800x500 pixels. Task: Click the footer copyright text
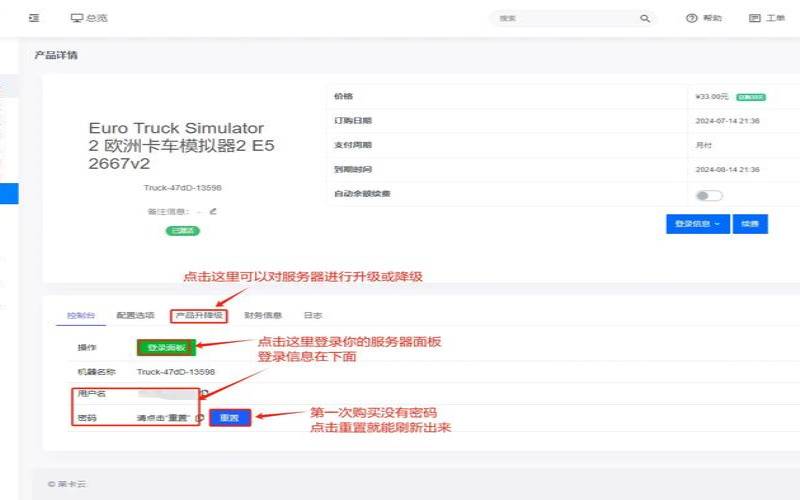67,484
